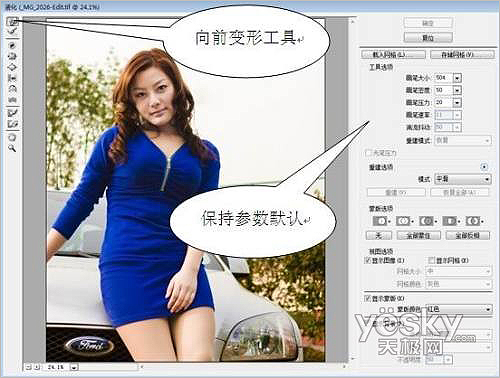Click the 重建 (Reconstruct) button
The image size is (500, 378).
point(396,192)
